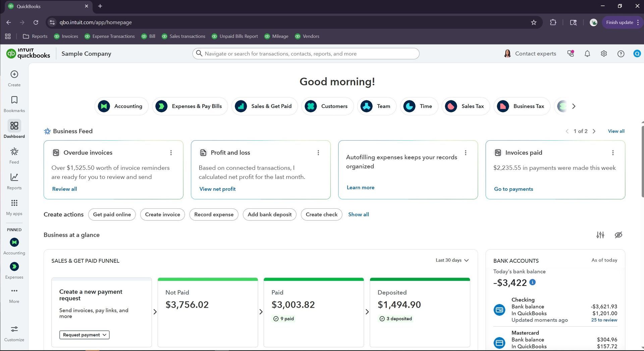The width and height of the screenshot is (644, 351).
Task: Click the Contact experts button
Action: click(x=530, y=54)
